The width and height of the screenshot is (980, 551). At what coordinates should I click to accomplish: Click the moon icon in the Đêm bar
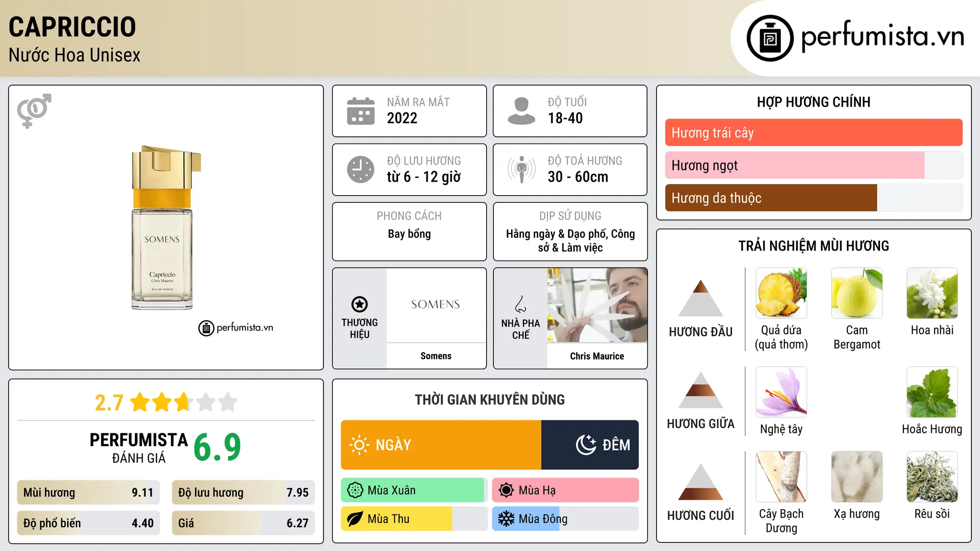click(586, 445)
